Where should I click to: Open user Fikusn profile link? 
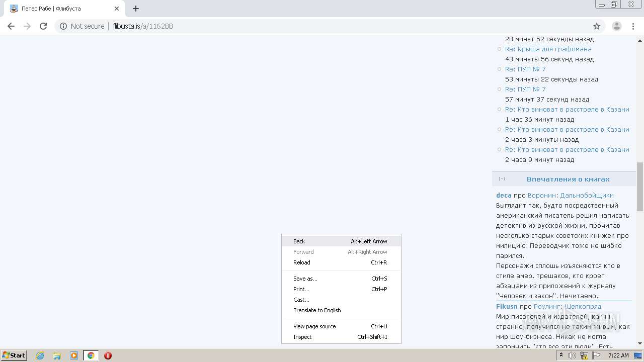click(507, 306)
